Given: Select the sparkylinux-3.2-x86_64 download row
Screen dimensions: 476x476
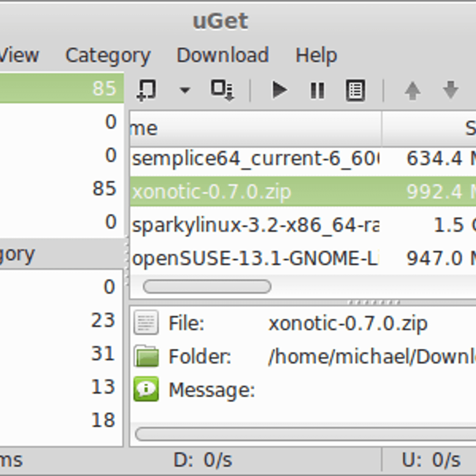Looking at the screenshot, I should coord(303,225).
